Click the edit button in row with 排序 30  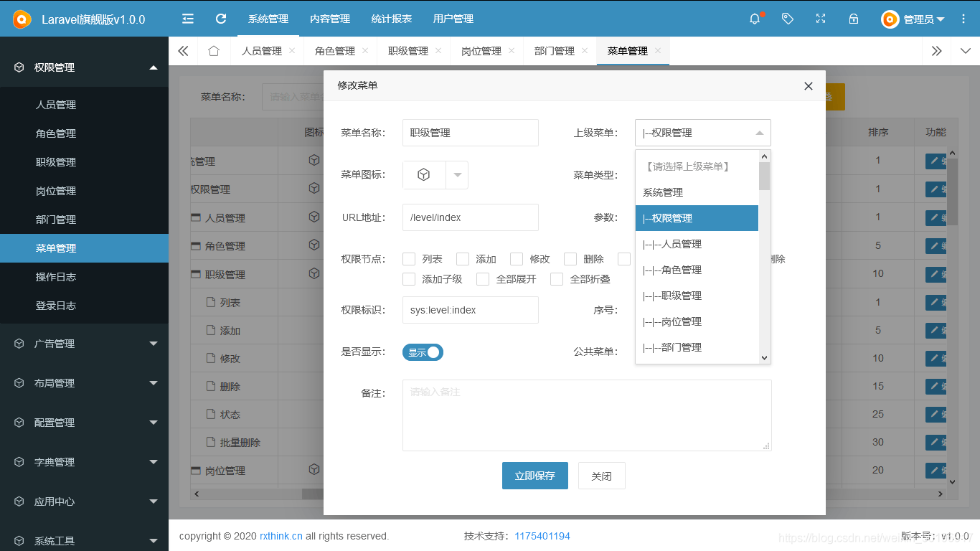(x=936, y=443)
